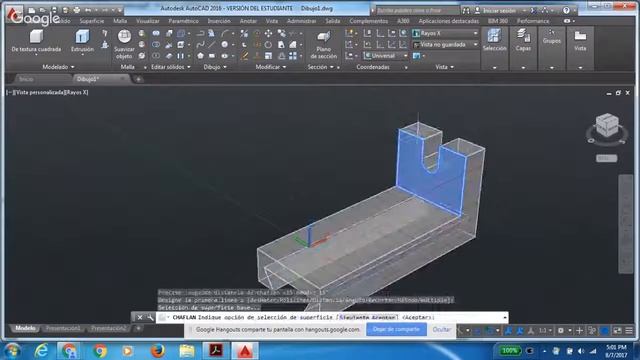Add a new drawing tab with plus

pyautogui.click(x=138, y=79)
